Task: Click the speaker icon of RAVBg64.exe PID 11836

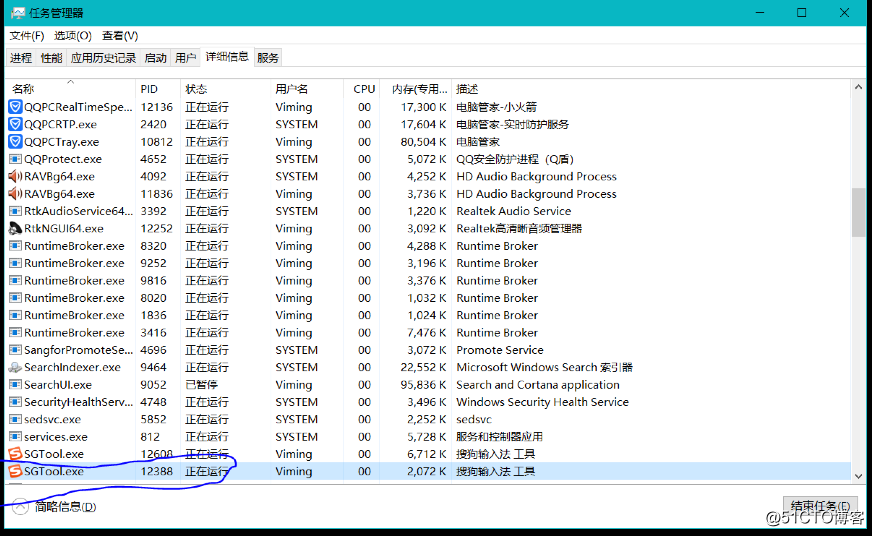Action: coord(16,193)
